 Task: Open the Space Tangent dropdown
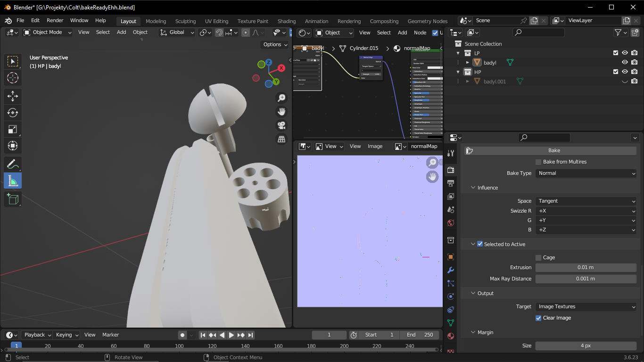[586, 201]
